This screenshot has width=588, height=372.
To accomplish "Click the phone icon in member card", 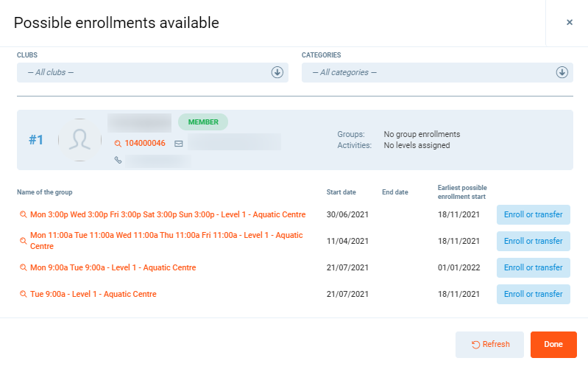I will tap(118, 160).
